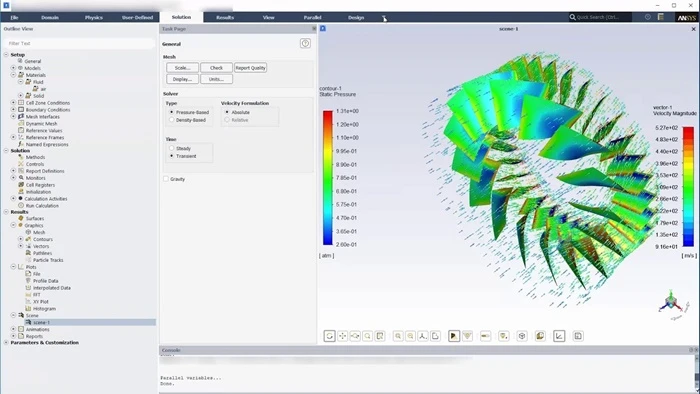
Task: Select the rotate view tool
Action: click(329, 336)
